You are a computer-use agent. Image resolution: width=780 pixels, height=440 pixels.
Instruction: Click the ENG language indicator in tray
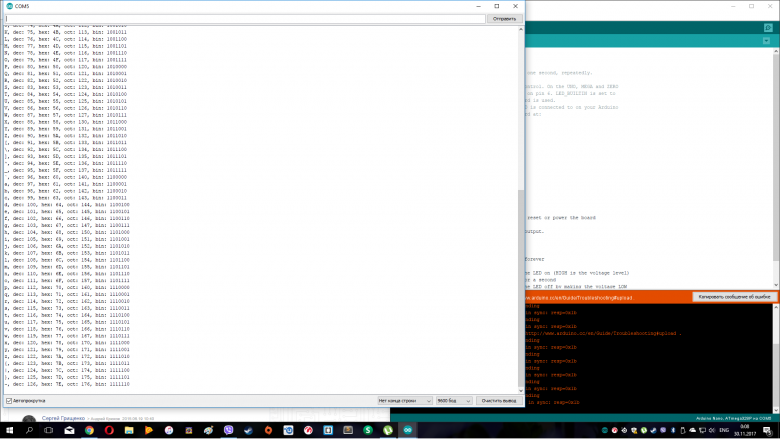724,430
